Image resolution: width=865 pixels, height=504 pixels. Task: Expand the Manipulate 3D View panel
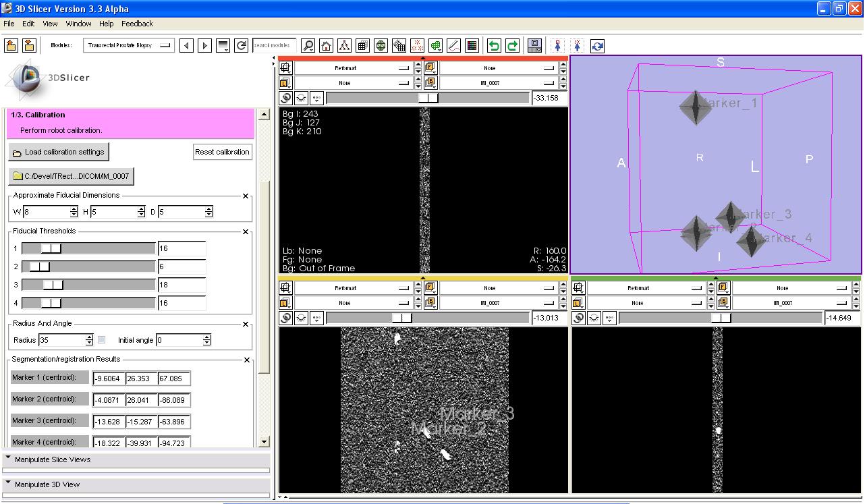(47, 484)
